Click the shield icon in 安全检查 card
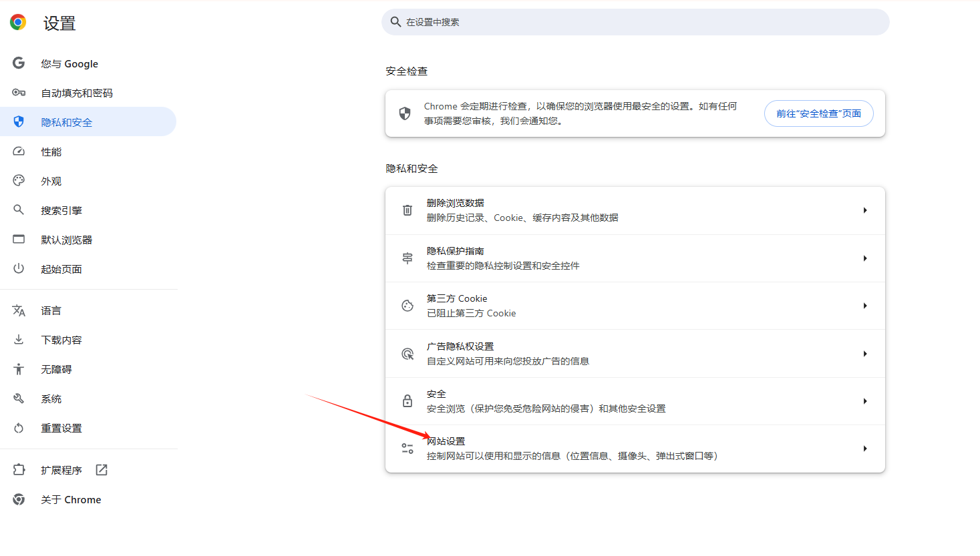This screenshot has height=556, width=980. [405, 113]
